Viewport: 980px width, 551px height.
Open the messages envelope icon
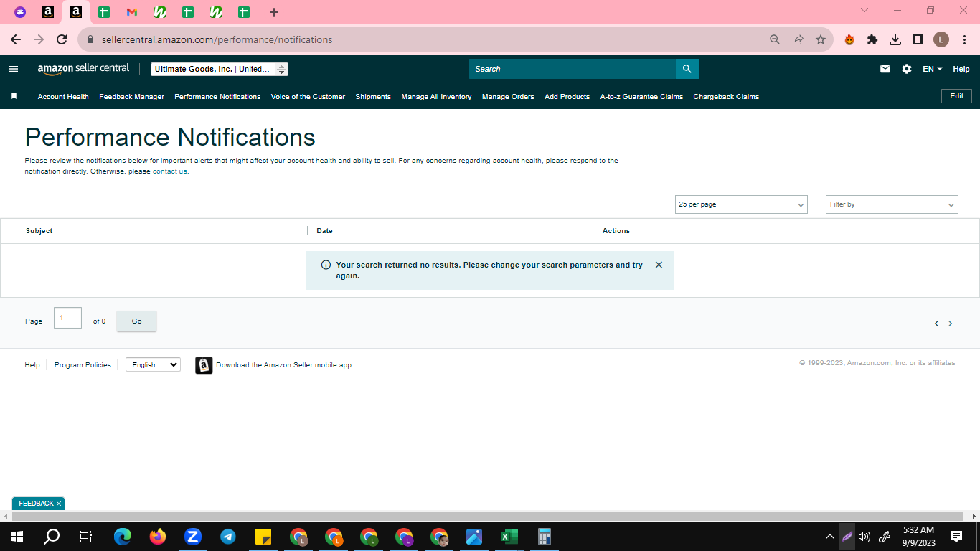885,69
